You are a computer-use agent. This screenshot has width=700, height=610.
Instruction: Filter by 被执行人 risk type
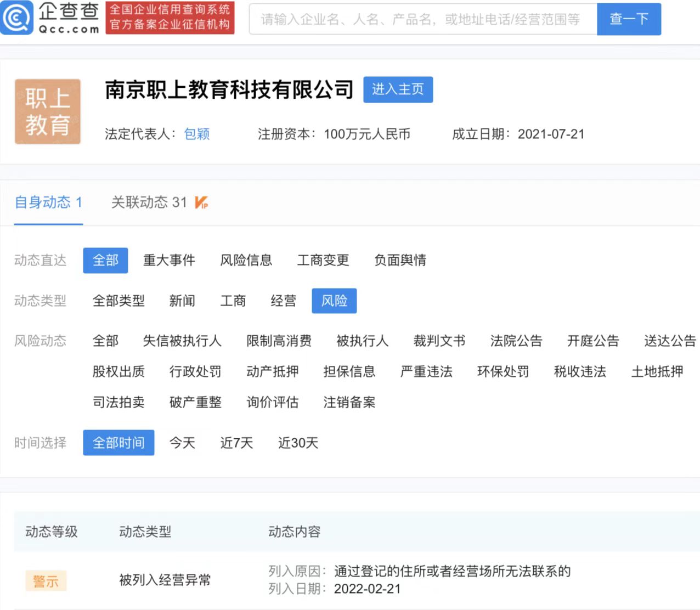[x=363, y=341]
